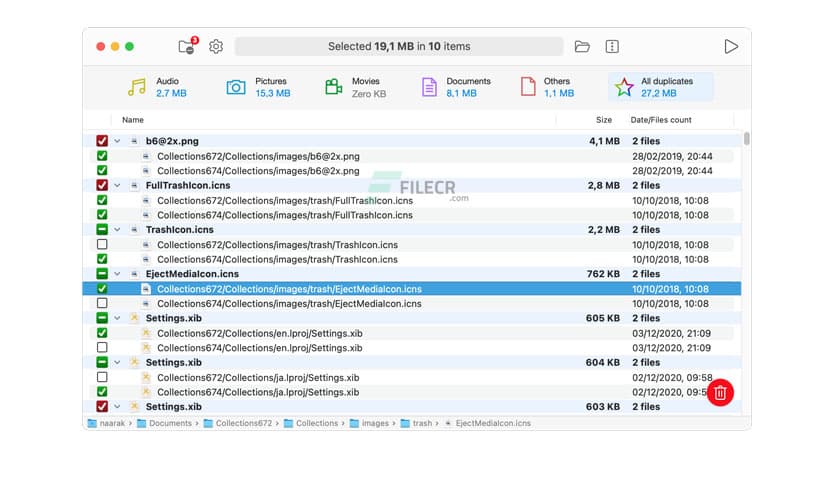This screenshot has width=836, height=484.
Task: Toggle checkbox for b6@2x.png group
Action: pos(102,141)
